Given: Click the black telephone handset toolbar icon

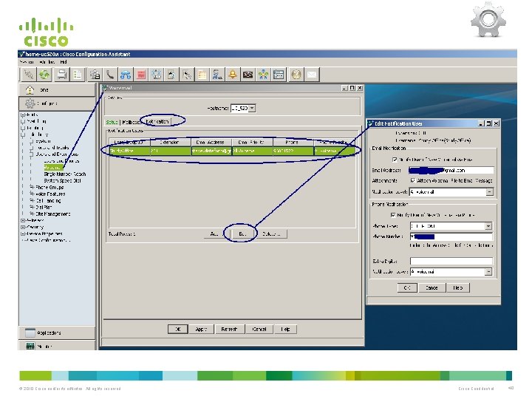Looking at the screenshot, I should coord(110,75).
